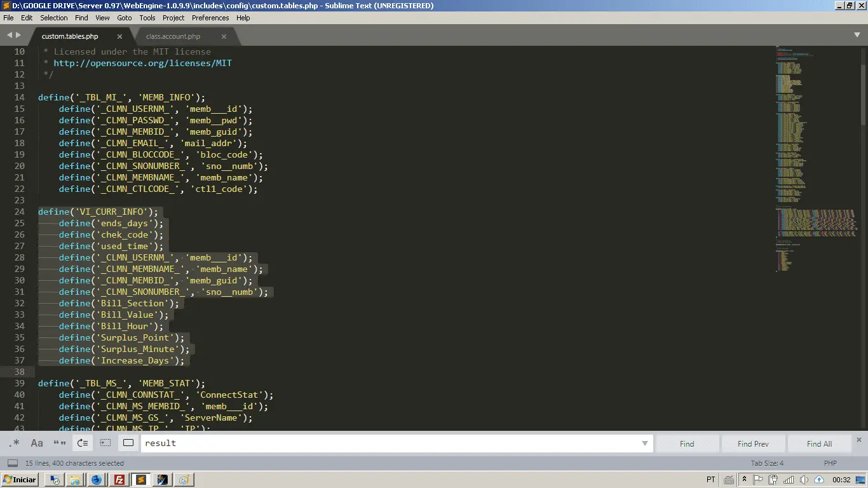
Task: Close the find panel
Action: [859, 439]
